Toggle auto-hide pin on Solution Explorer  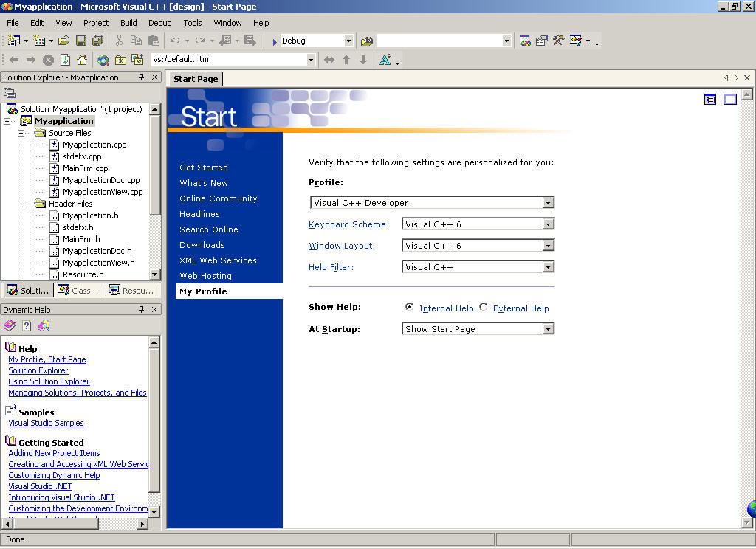tap(141, 77)
